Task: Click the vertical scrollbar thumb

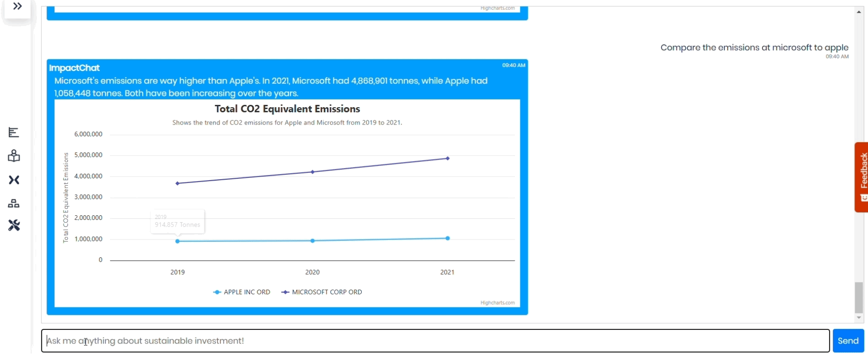Action: click(859, 297)
